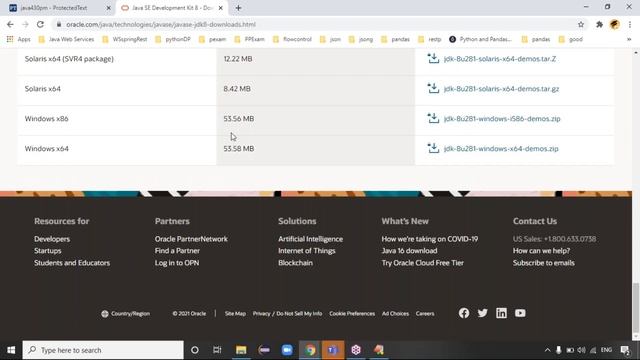Image resolution: width=640 pixels, height=360 pixels.
Task: Click download icon for solaris-x64-demos.tar.gz
Action: 433,88
